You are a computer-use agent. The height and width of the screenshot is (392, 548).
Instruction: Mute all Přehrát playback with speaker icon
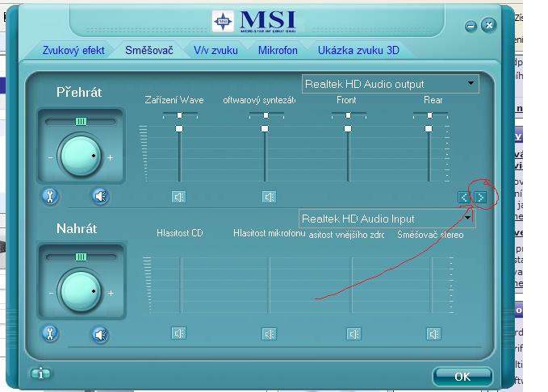(101, 196)
